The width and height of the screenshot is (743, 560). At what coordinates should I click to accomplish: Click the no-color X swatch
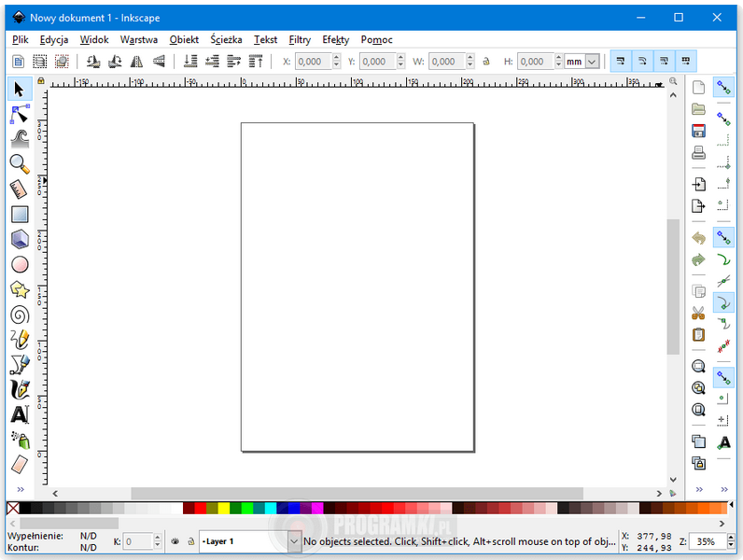(13, 509)
